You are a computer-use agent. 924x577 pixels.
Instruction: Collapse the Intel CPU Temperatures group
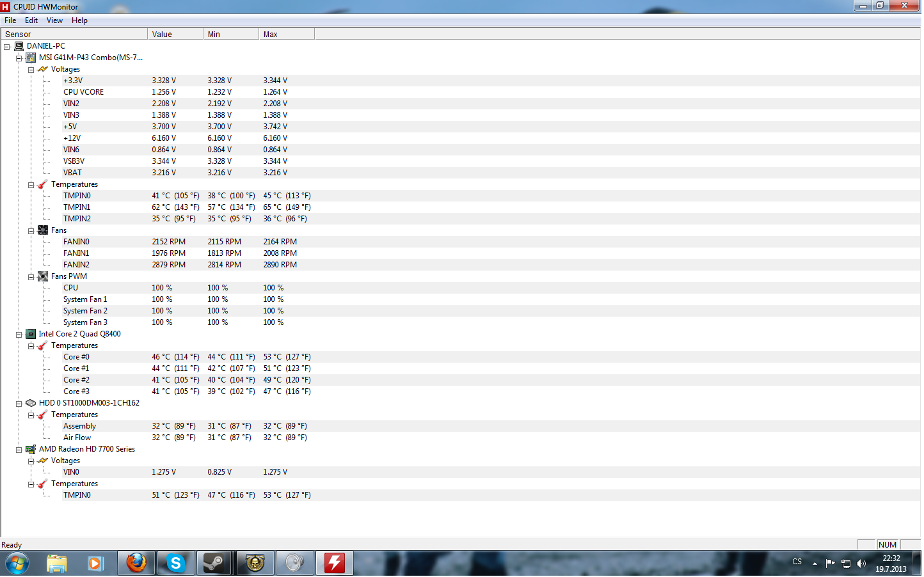pos(31,346)
